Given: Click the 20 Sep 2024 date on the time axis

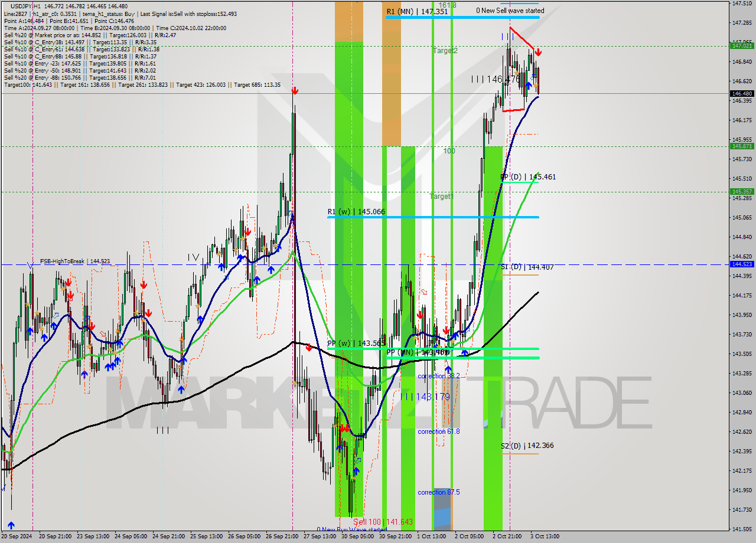Looking at the screenshot, I should 17,537.
